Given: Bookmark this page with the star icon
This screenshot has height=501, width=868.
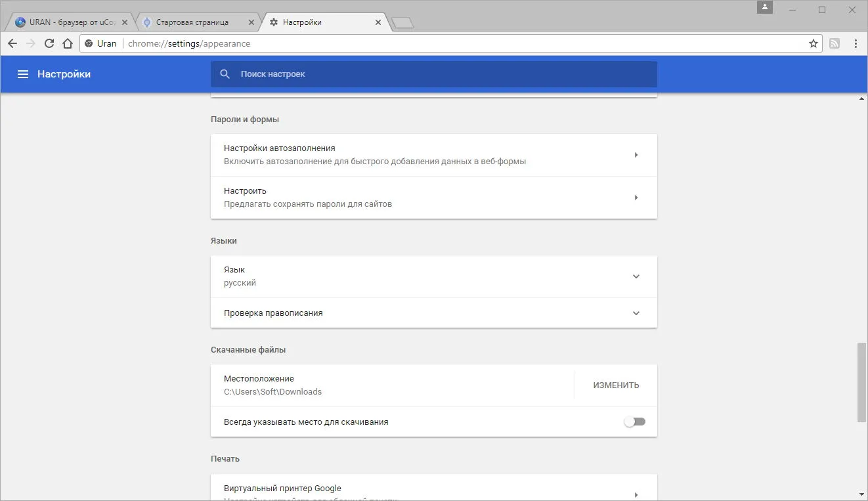Looking at the screenshot, I should [x=814, y=43].
